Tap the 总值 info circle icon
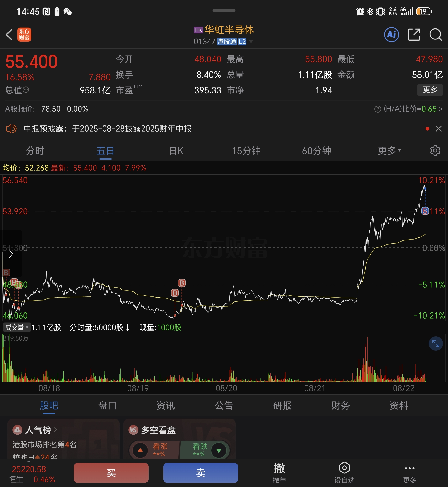This screenshot has width=448, height=487. click(x=26, y=90)
